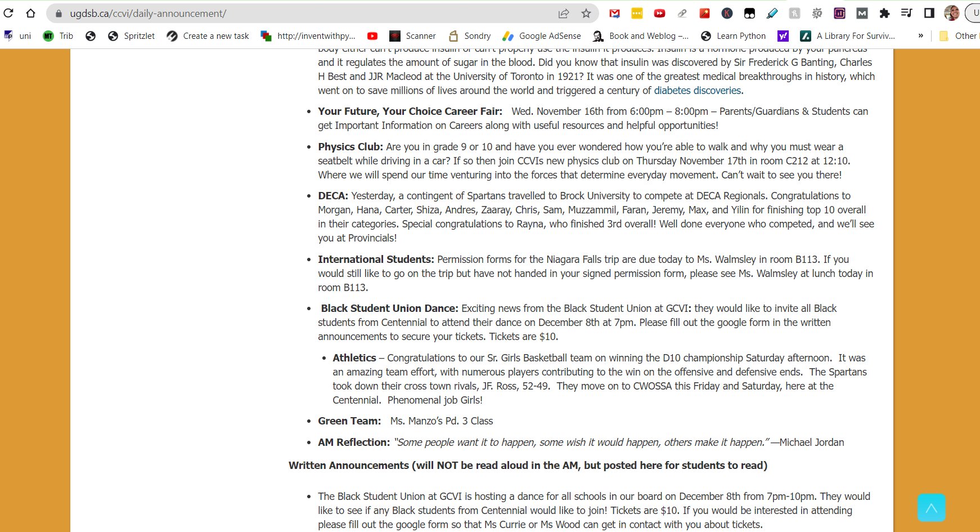Open the blue highlighter extension icon
The image size is (980, 532).
[x=772, y=14]
